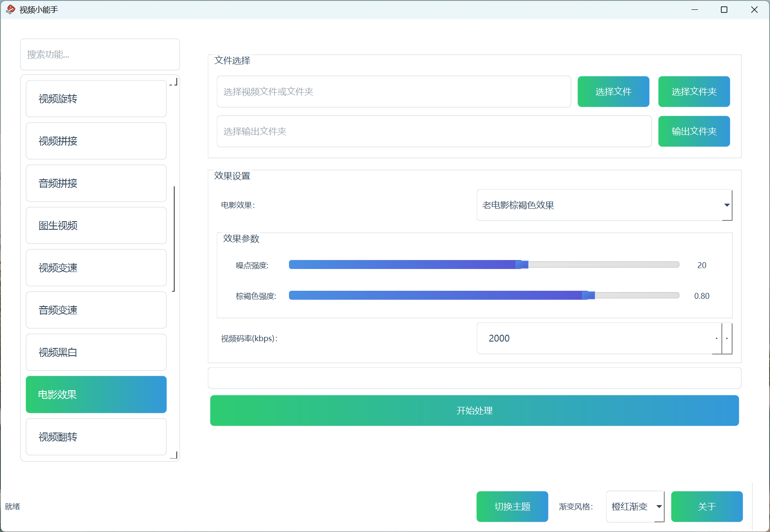Viewport: 770px width, 532px height.
Task: Open 视频翻转 at the bottom of the list
Action: [x=96, y=437]
